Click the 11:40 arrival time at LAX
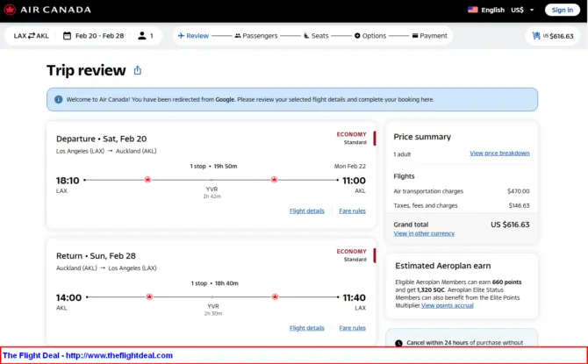 click(354, 297)
